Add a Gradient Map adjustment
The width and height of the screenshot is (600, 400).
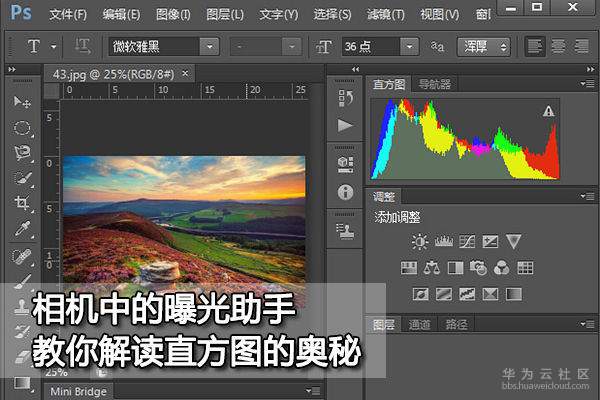(514, 294)
